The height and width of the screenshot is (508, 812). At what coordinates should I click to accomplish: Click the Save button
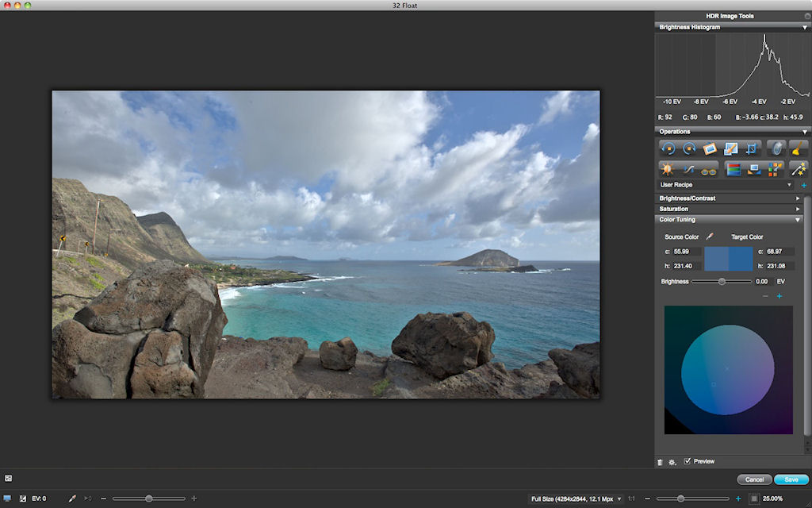pyautogui.click(x=791, y=479)
